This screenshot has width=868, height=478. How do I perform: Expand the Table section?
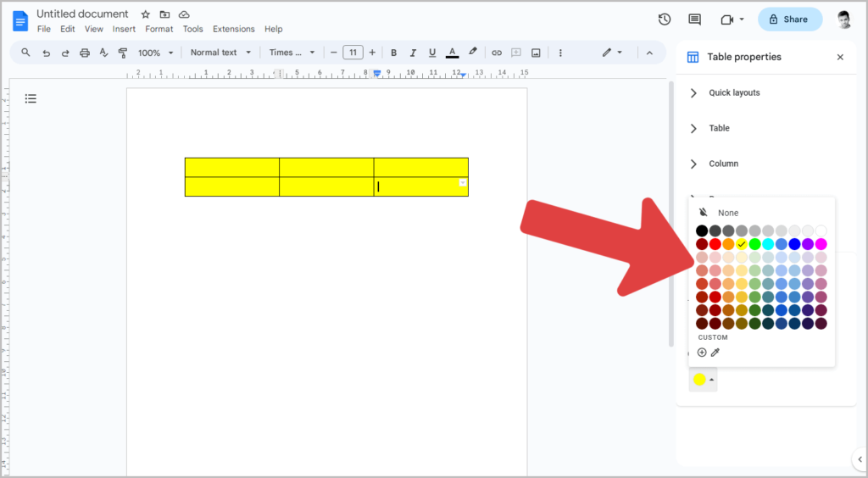[693, 128]
